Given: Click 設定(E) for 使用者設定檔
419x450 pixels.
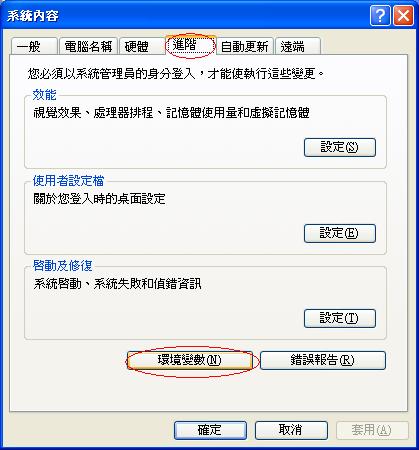Looking at the screenshot, I should click(340, 233).
